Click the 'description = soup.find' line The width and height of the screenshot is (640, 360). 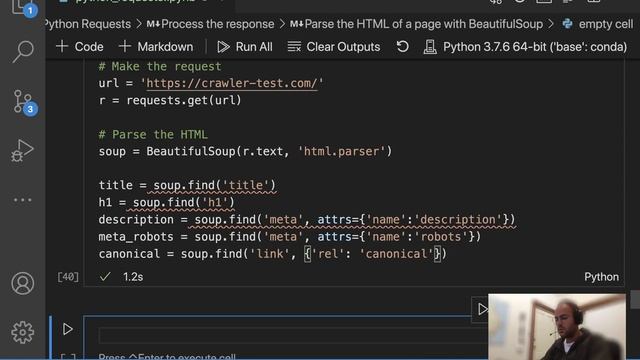coord(307,220)
